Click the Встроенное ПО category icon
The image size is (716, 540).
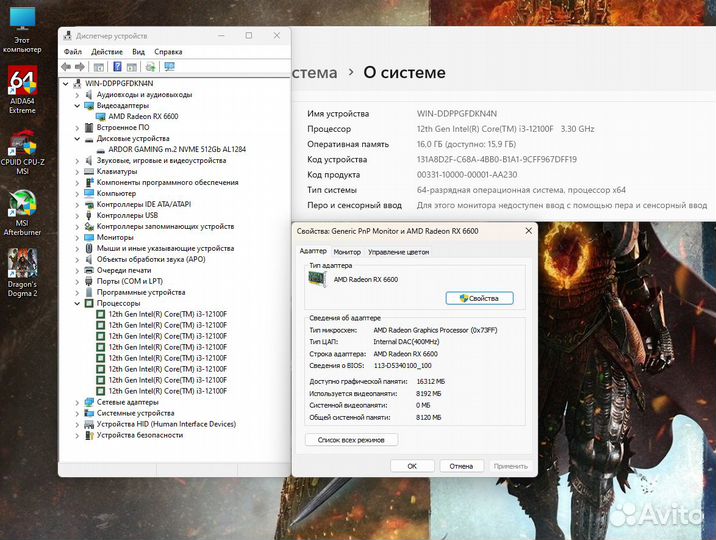click(x=89, y=127)
